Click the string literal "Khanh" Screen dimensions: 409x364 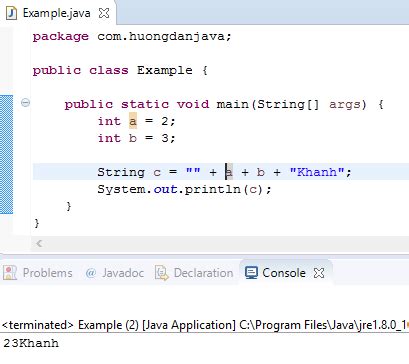(x=317, y=172)
